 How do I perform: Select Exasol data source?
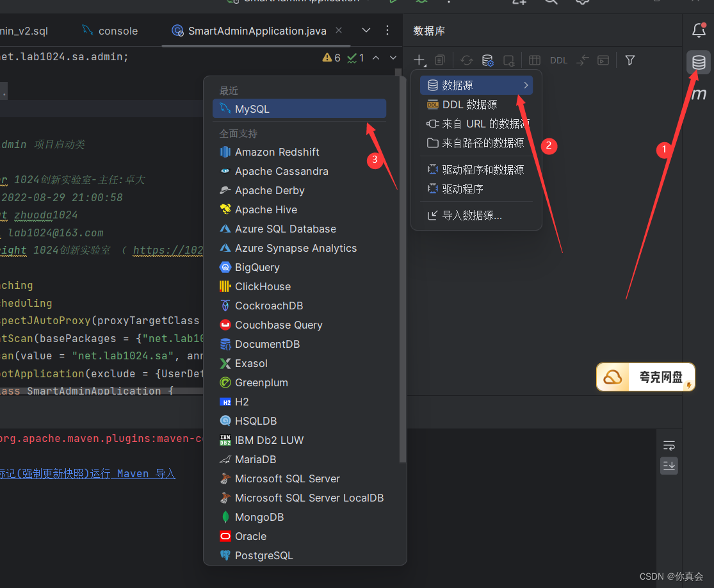pyautogui.click(x=299, y=363)
